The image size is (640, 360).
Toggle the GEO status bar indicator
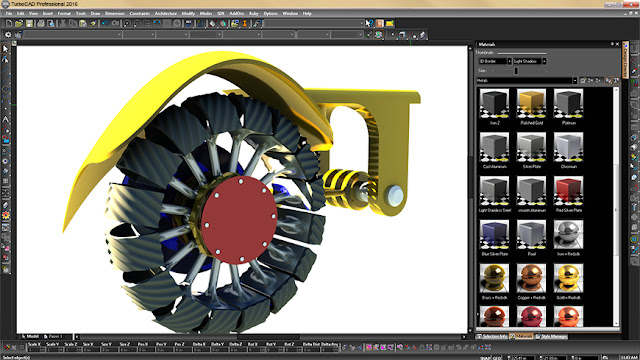(497, 358)
